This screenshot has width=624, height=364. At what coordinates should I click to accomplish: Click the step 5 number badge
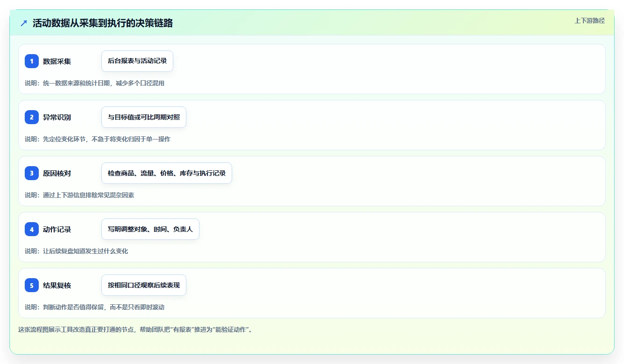[32, 285]
